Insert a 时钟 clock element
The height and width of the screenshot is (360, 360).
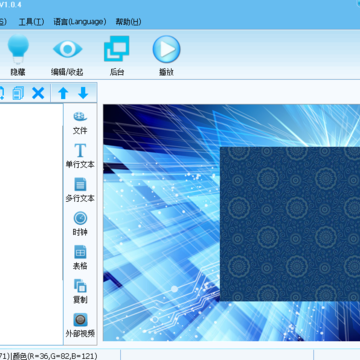pyautogui.click(x=80, y=224)
